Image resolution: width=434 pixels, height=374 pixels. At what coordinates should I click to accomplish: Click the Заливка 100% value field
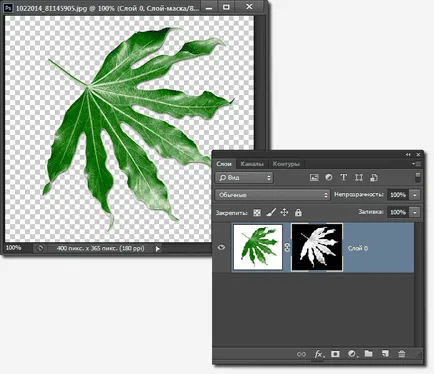pos(398,212)
